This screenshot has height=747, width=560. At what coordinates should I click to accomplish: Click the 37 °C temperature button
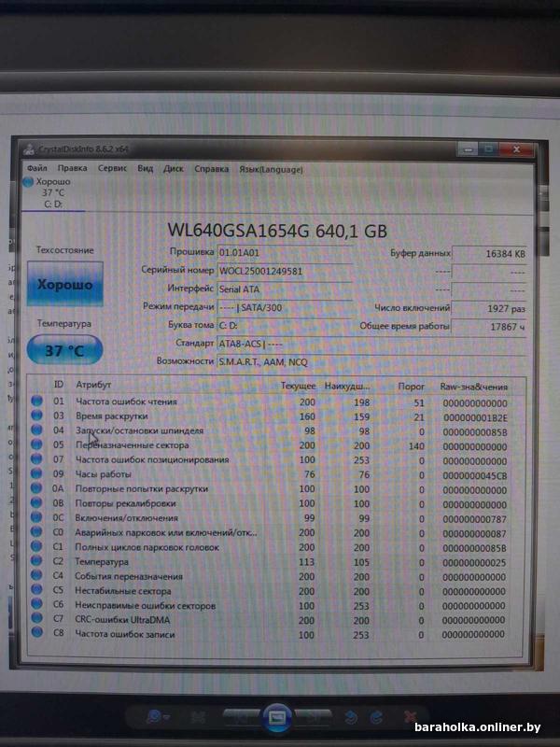tap(64, 350)
